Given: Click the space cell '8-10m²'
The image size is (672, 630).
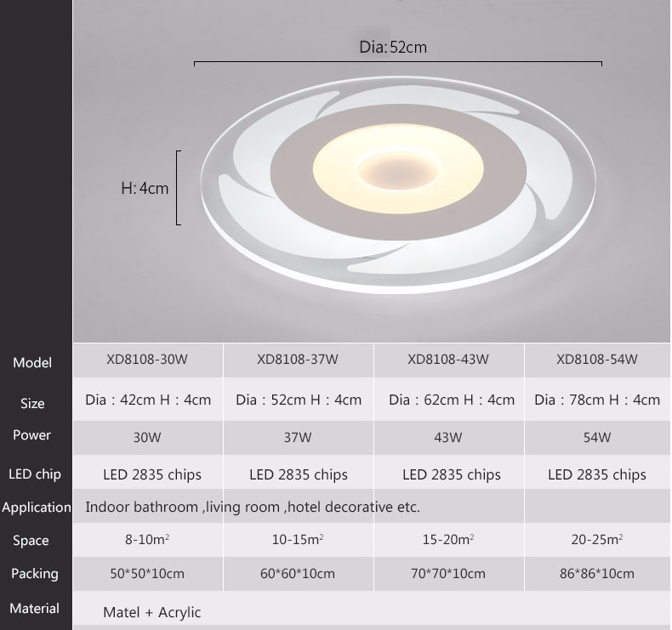Looking at the screenshot, I should pyautogui.click(x=147, y=539).
